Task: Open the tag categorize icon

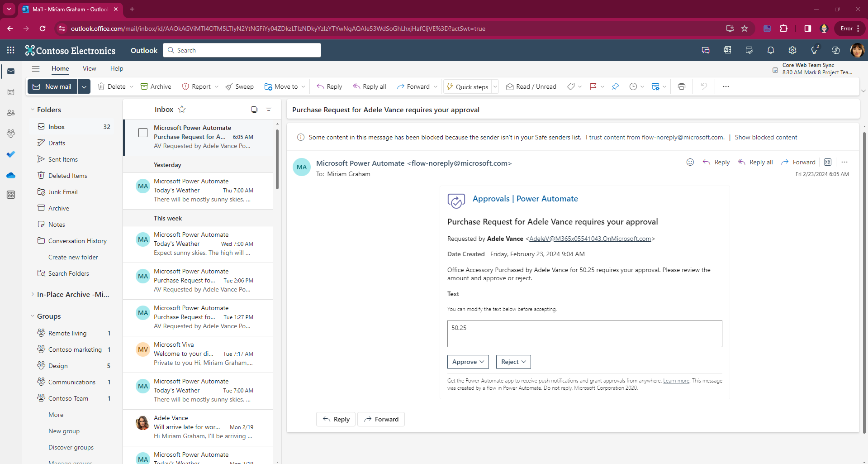Action: [x=571, y=86]
